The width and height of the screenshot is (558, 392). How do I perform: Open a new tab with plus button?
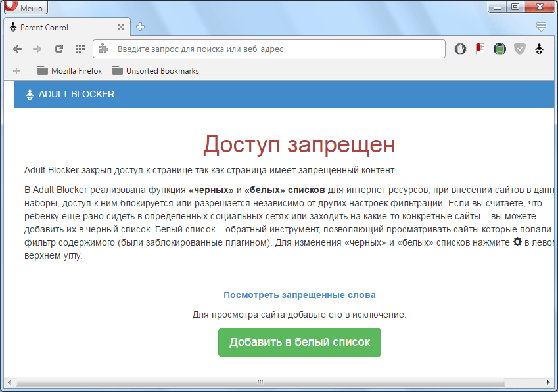point(140,27)
